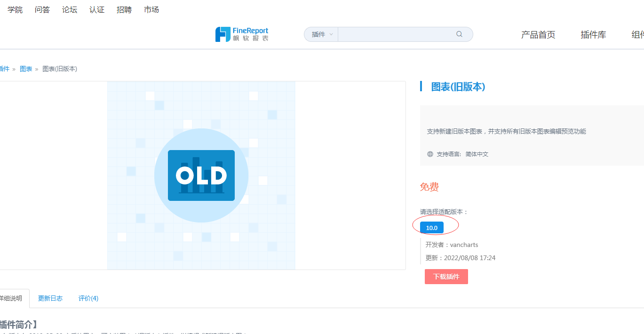Switch to the 更新日志 tab
This screenshot has height=334, width=644.
(x=50, y=298)
